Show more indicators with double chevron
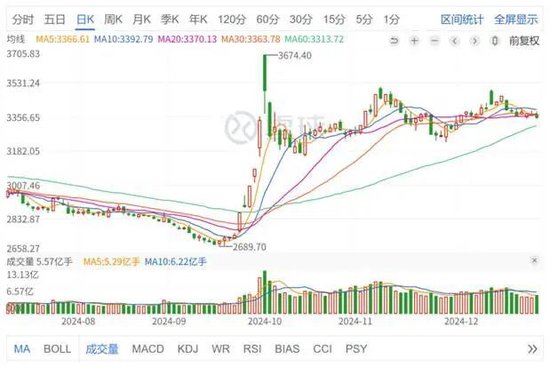550x367 pixels. tap(532, 349)
